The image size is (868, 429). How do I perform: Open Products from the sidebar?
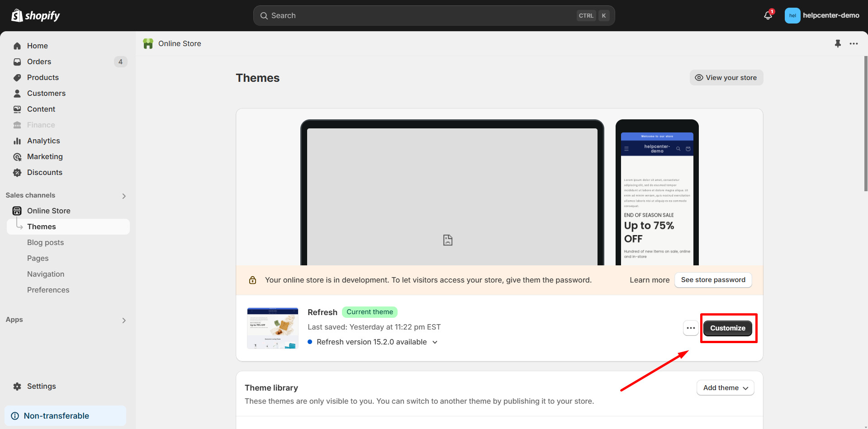point(43,77)
